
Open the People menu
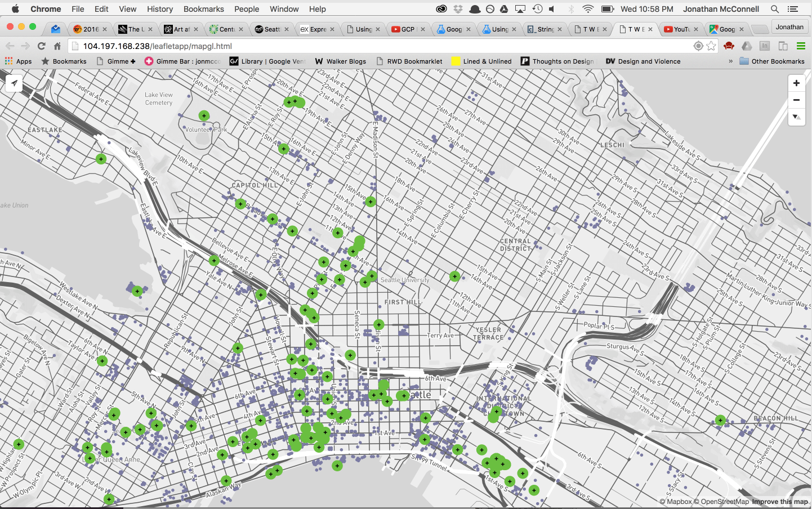tap(247, 9)
